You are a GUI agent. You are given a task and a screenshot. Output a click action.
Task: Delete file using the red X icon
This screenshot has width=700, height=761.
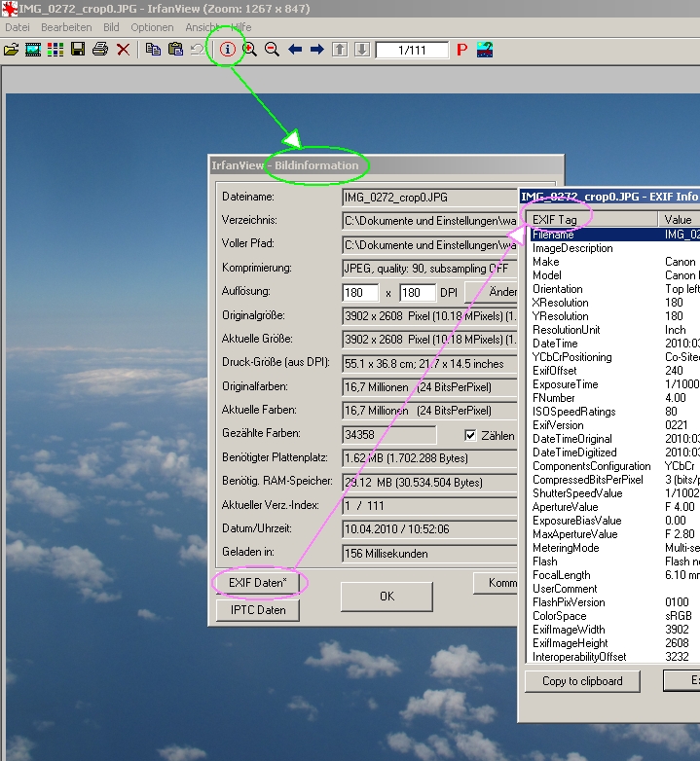point(123,50)
